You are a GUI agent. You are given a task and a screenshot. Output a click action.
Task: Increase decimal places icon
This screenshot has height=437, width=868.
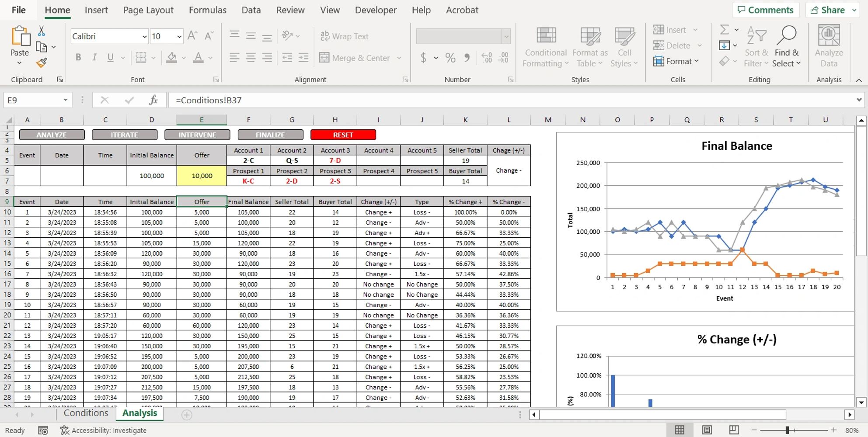coord(486,58)
